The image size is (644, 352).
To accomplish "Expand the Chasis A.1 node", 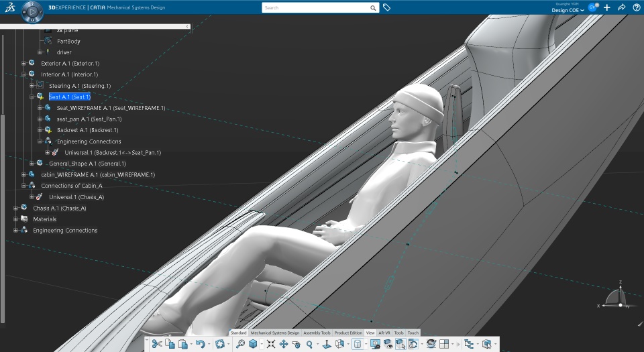I will [x=15, y=208].
